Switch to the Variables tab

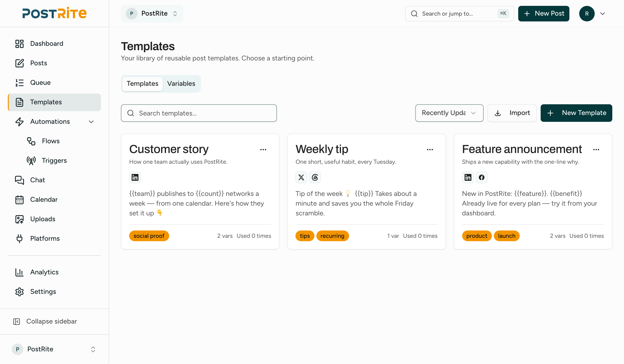(x=181, y=84)
